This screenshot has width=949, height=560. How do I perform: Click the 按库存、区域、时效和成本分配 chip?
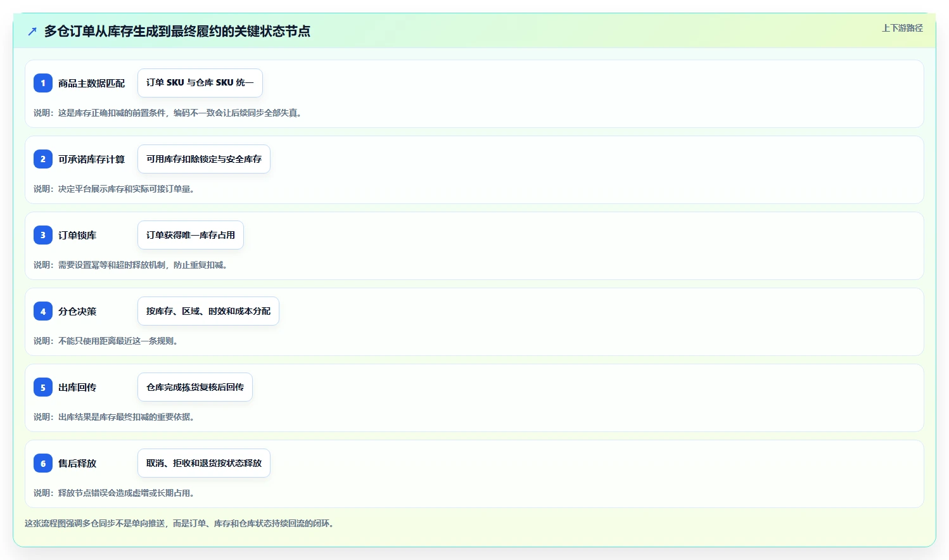[208, 311]
